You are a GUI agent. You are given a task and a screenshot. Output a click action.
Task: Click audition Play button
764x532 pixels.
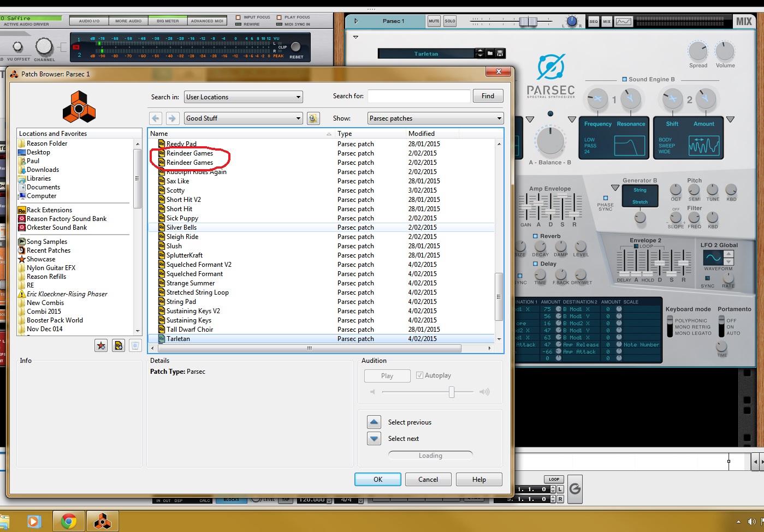click(x=387, y=376)
